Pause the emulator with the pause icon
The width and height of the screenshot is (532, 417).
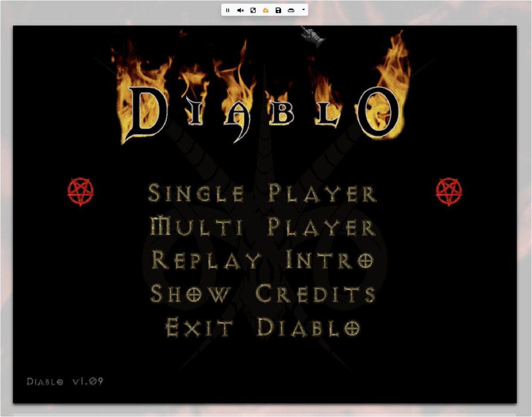(227, 10)
